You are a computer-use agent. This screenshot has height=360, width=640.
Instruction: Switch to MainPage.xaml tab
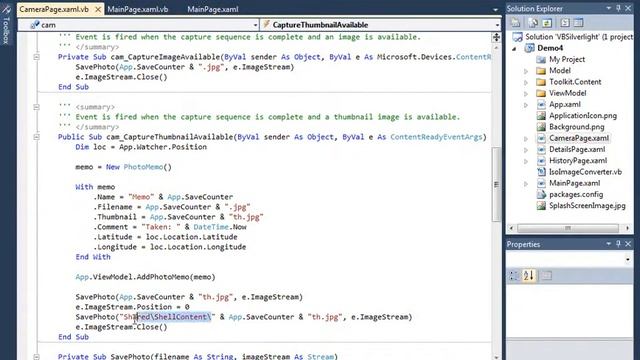(x=213, y=9)
